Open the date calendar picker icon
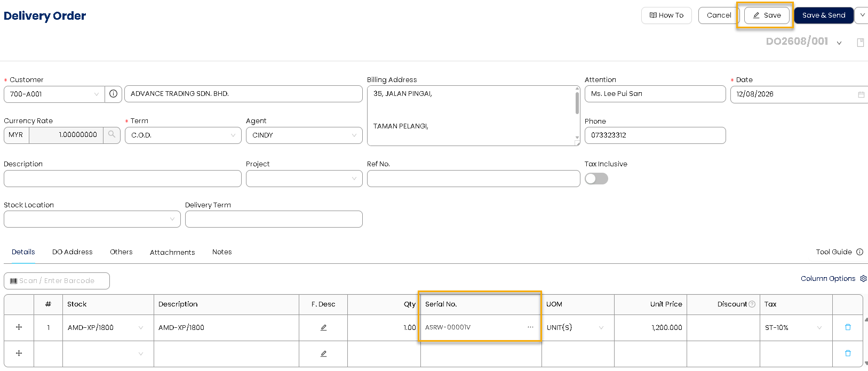Image resolution: width=868 pixels, height=371 pixels. [x=861, y=94]
